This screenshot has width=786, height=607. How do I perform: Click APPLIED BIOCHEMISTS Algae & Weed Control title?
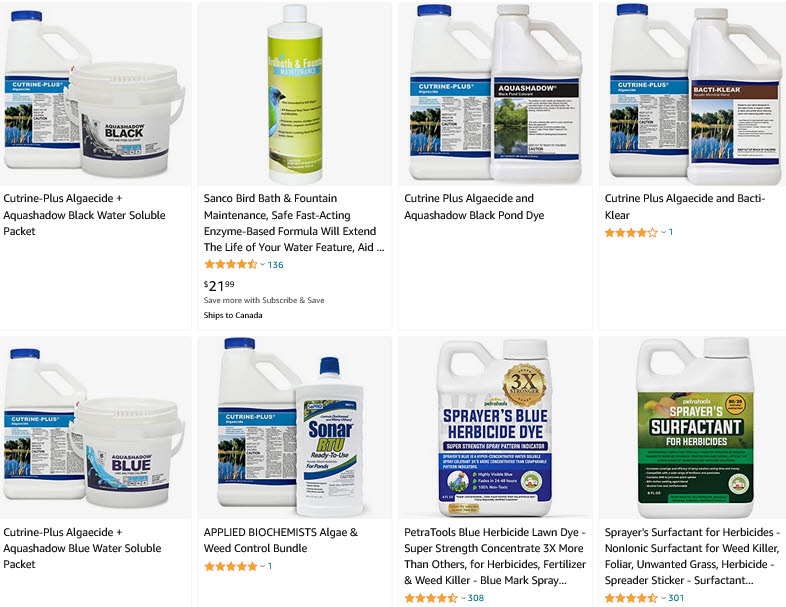tap(281, 540)
